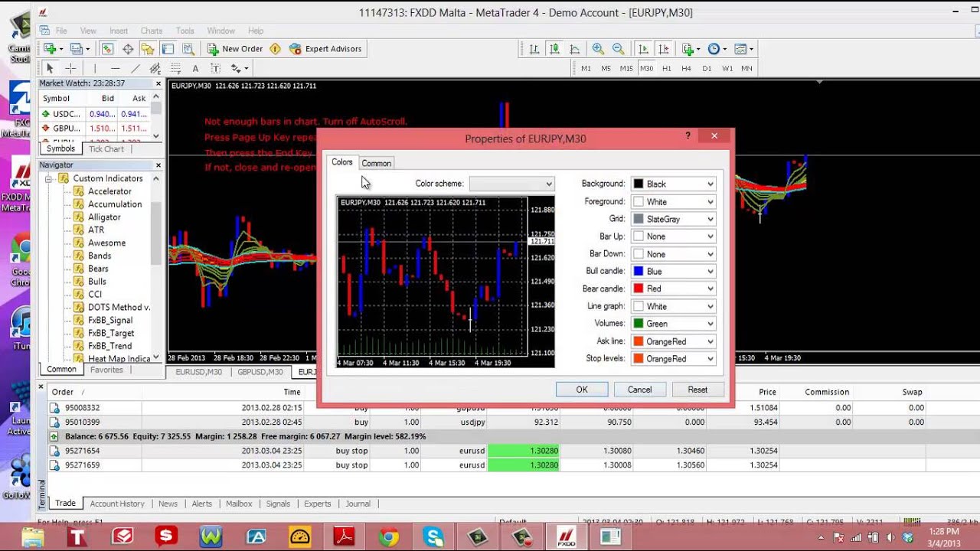Click the yellow diamond MetaEditor icon
This screenshot has height=551, width=980.
coord(275,49)
